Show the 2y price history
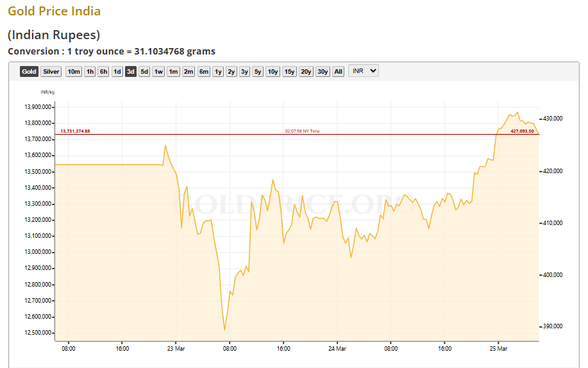 (231, 71)
